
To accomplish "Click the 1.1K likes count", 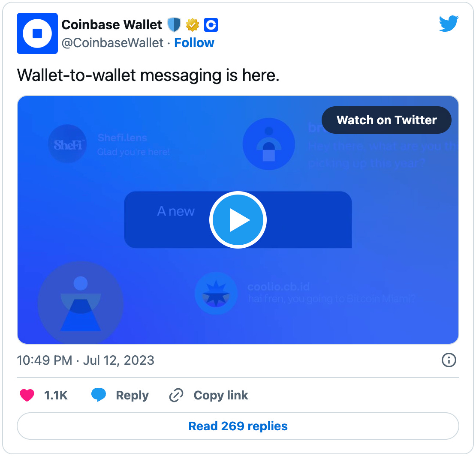I will point(56,395).
